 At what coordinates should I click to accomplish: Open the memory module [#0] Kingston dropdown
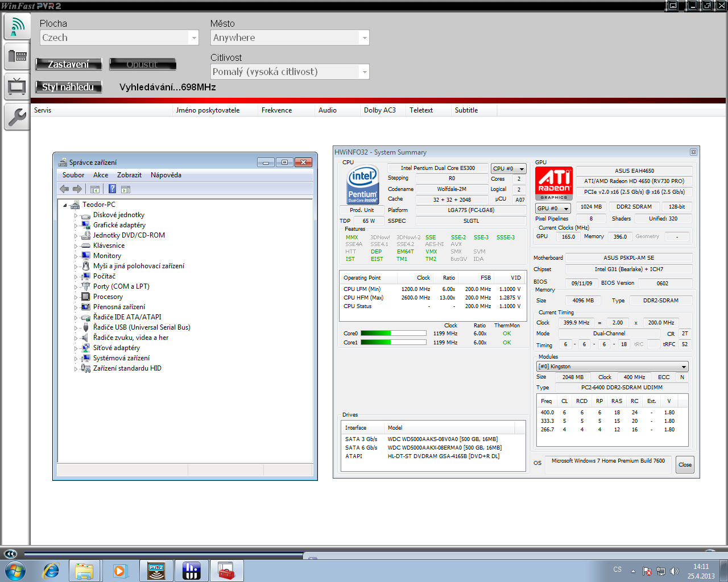613,367
